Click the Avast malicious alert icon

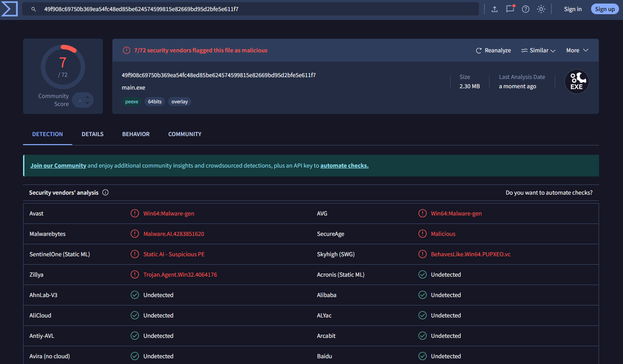click(x=135, y=213)
